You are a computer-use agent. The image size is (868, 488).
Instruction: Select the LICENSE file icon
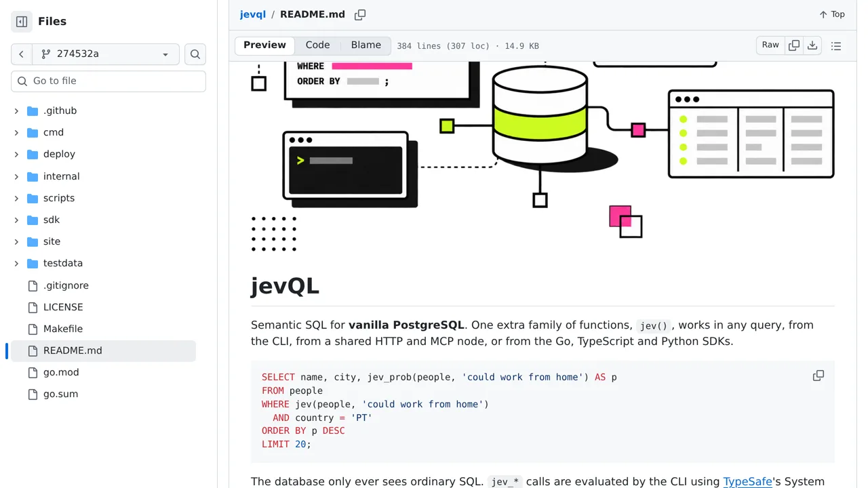[x=33, y=308]
